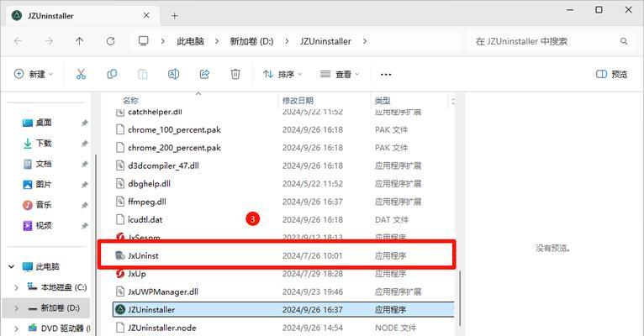This screenshot has height=336, width=644.
Task: Click the JZUninstaller application file icon
Action: pos(120,310)
